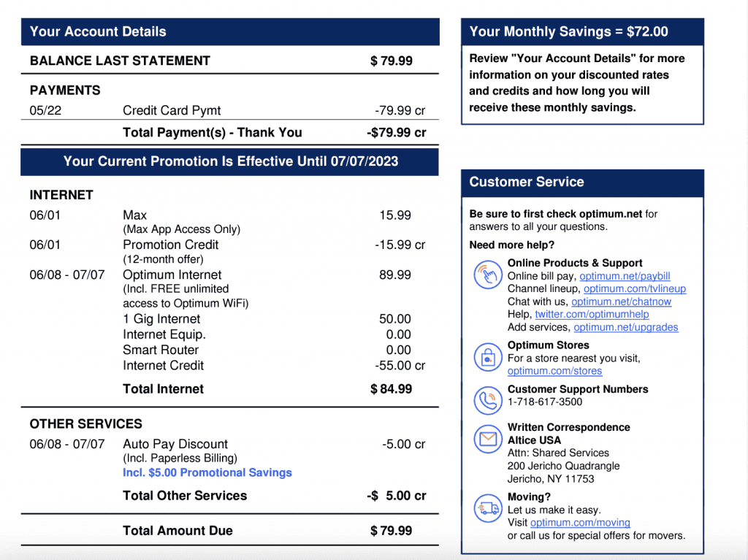
Task: Click the $5.00 Promotional Savings text
Action: click(207, 472)
